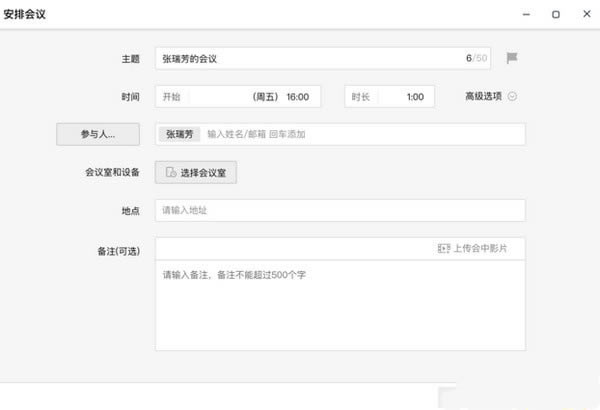Click the 6/50 character counter
Screen dimensions: 600x410
476,58
